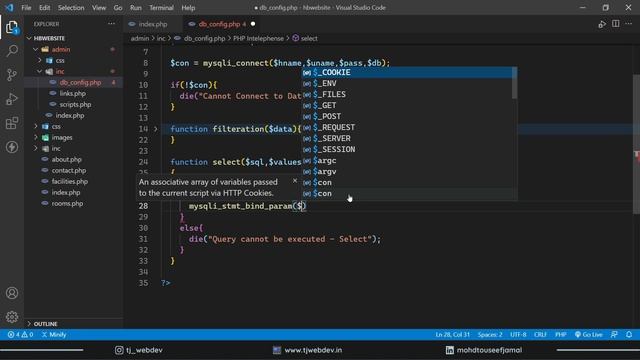The height and width of the screenshot is (360, 640).
Task: Change UTF-8 encoding setting
Action: (x=518, y=335)
